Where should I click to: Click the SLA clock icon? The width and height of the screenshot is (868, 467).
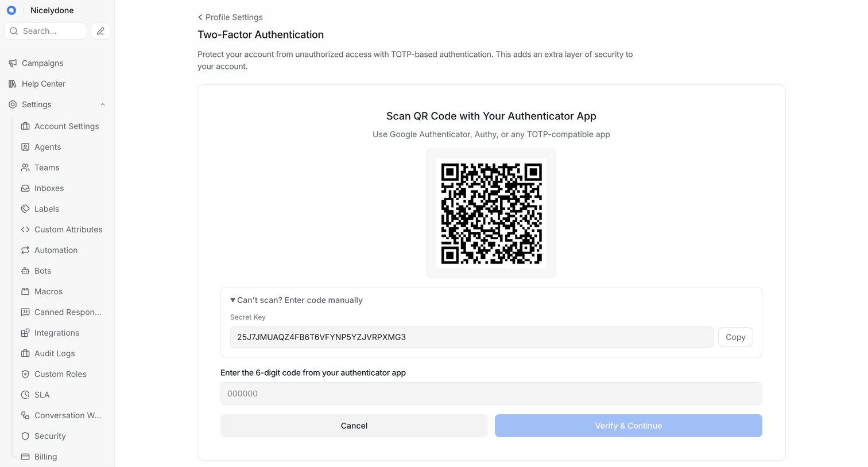pyautogui.click(x=25, y=395)
